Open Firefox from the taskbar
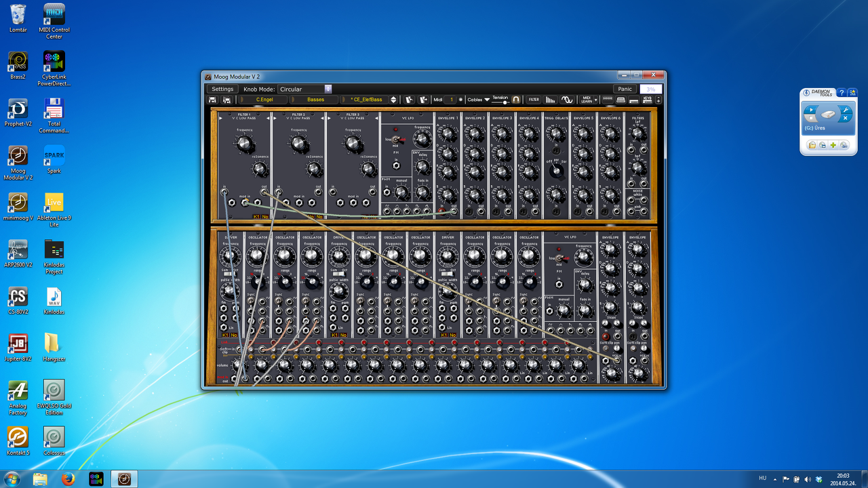The image size is (868, 488). click(x=67, y=479)
